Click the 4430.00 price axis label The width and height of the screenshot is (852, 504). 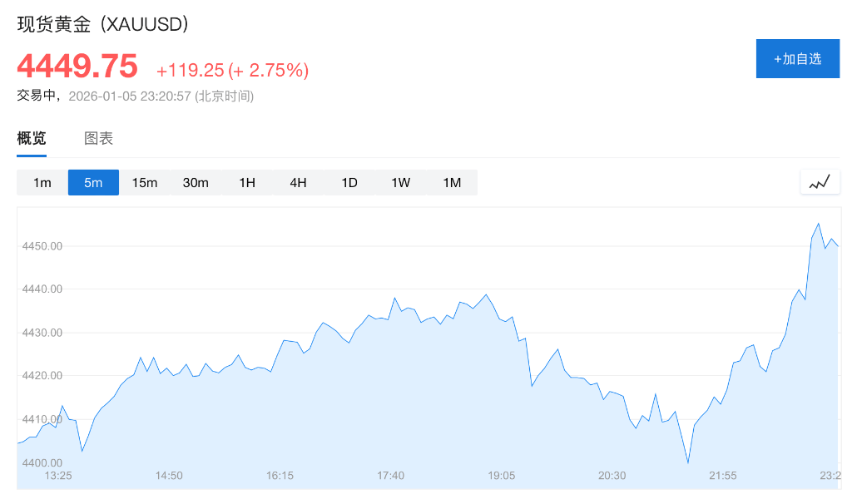click(43, 333)
